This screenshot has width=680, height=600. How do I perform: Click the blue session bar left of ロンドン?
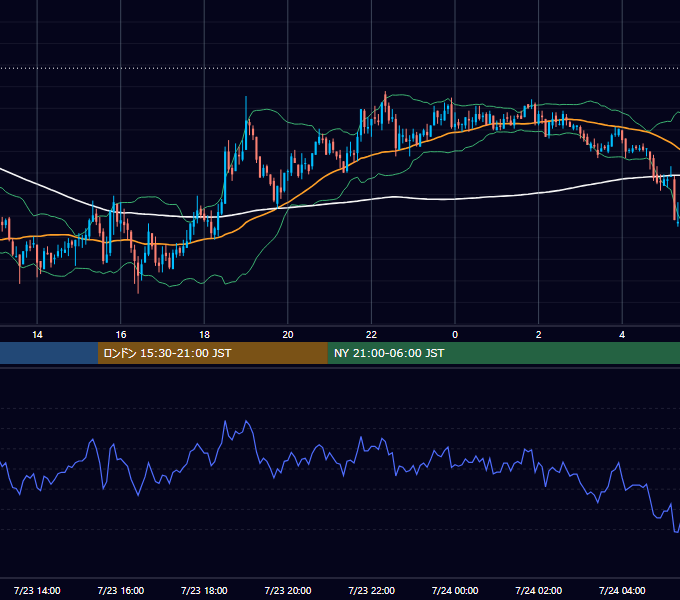point(49,353)
